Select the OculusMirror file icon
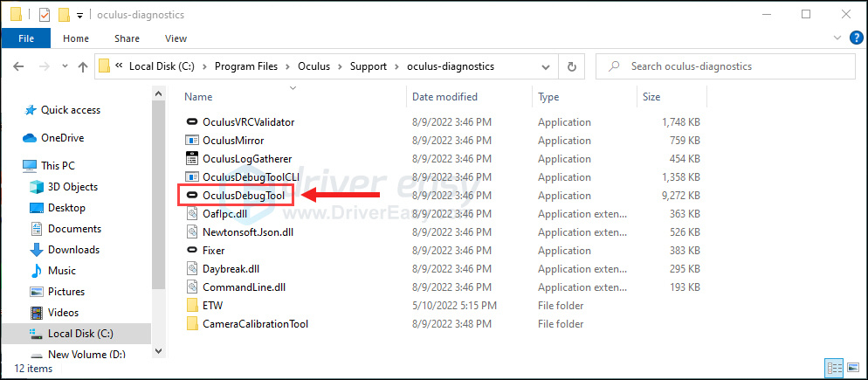This screenshot has height=380, width=868. pos(192,141)
